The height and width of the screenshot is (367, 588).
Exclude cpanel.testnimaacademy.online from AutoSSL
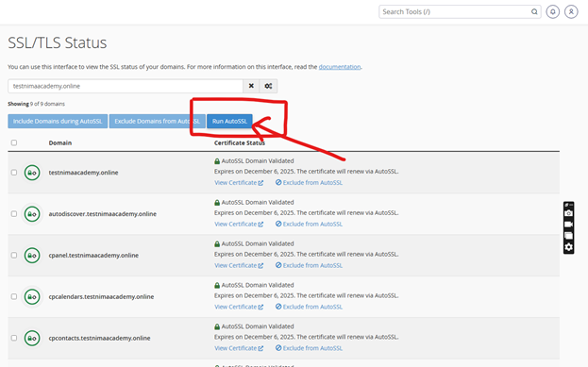pyautogui.click(x=309, y=265)
